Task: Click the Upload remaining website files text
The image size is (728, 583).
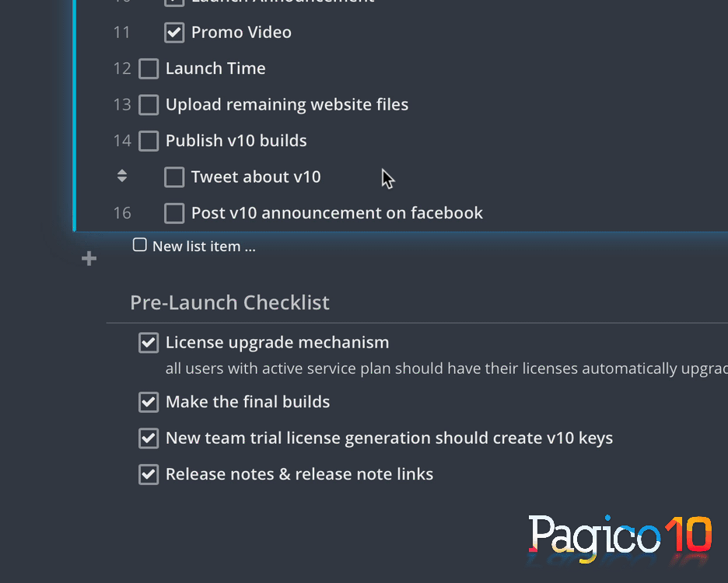Action: point(286,105)
